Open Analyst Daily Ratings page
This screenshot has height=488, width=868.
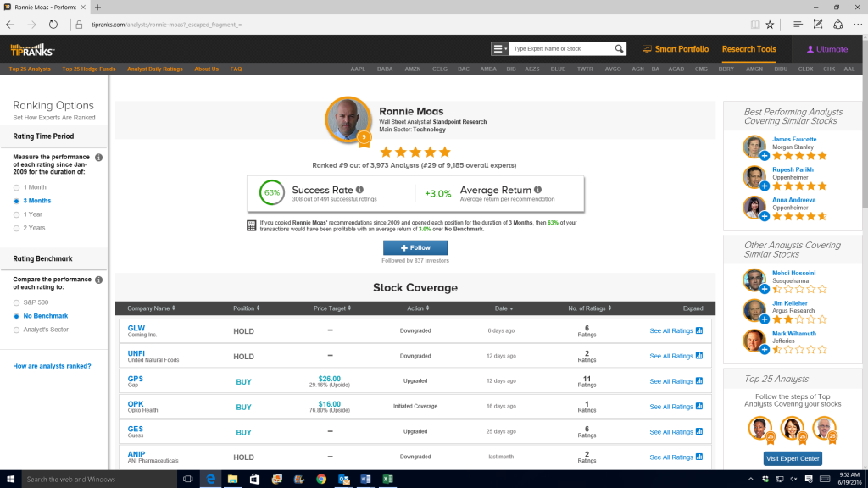tap(155, 69)
